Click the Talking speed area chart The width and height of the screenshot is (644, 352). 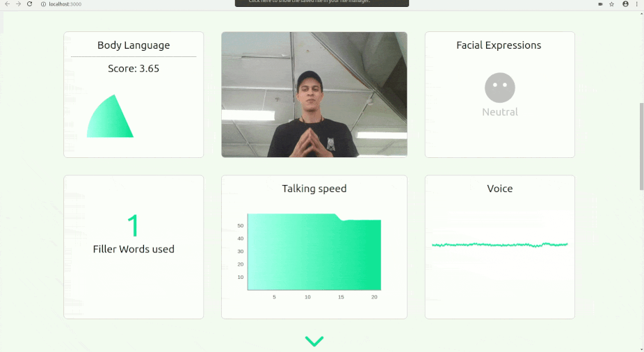(x=314, y=254)
